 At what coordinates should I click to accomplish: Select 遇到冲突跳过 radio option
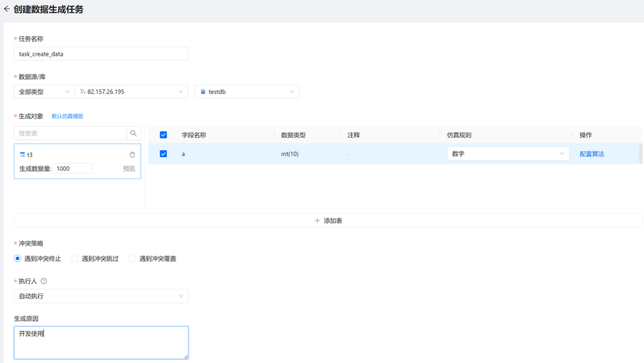coord(75,259)
